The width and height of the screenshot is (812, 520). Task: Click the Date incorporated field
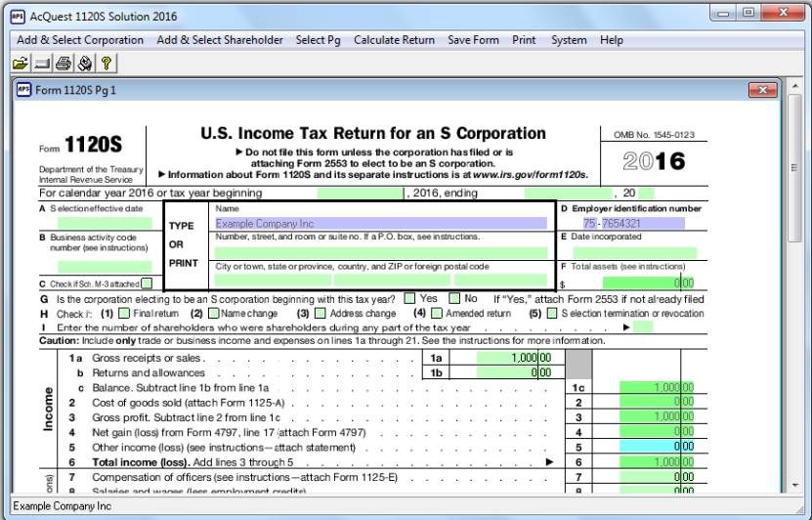[x=635, y=253]
